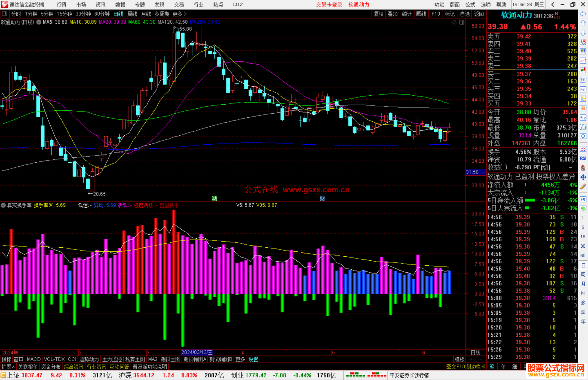Screen dimensions: 588x380
Task: Click the back arrow sidebar icon
Action: 583,14
